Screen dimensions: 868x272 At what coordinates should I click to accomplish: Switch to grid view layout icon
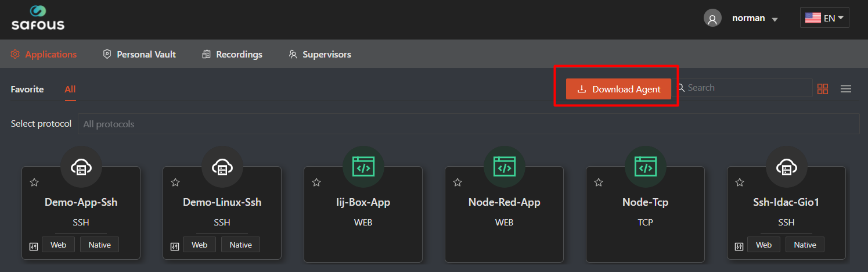(x=822, y=89)
